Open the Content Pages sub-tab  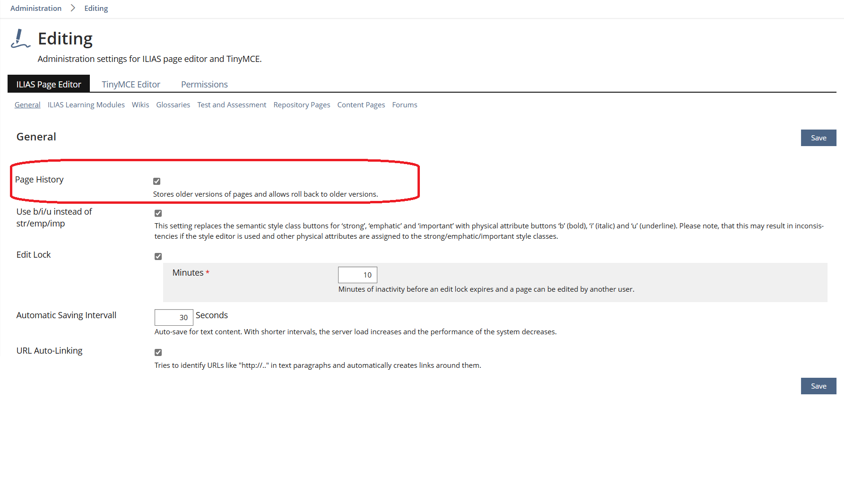pyautogui.click(x=361, y=104)
